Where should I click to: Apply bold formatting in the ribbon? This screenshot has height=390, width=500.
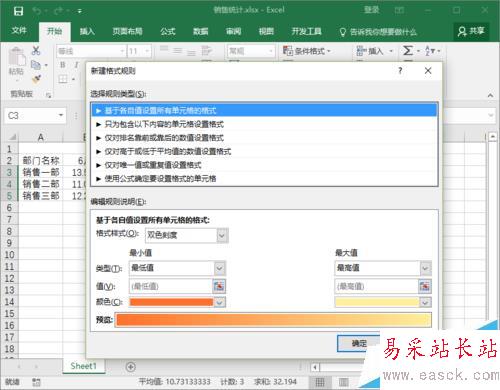pyautogui.click(x=63, y=65)
